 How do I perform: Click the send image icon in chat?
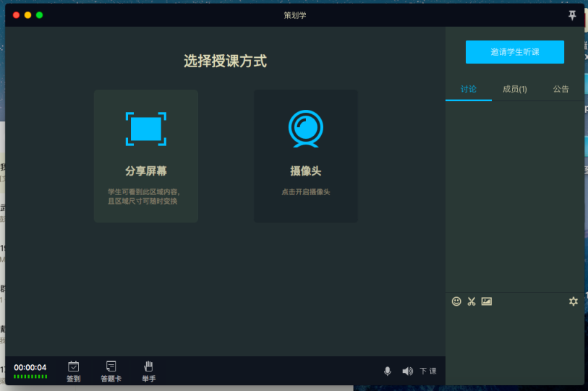[487, 301]
